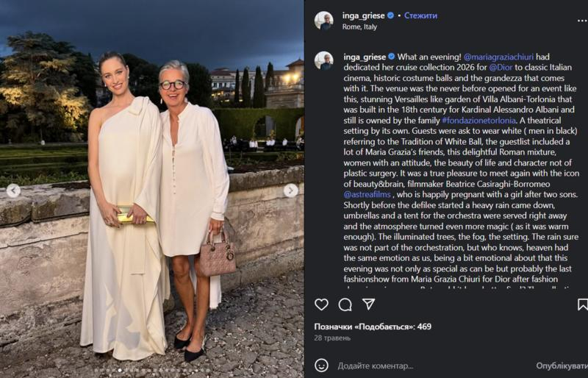Open the #fondazionetorlonia hashtag
The image size is (588, 378).
coord(478,121)
